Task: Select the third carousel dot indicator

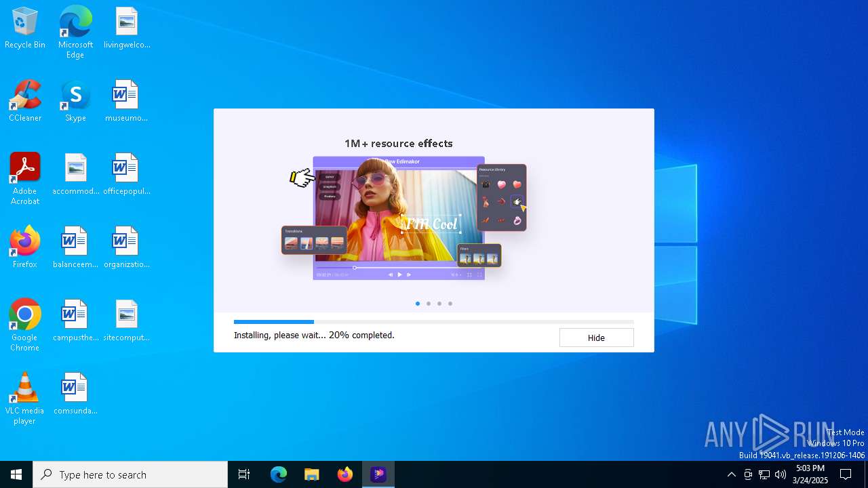Action: point(439,304)
